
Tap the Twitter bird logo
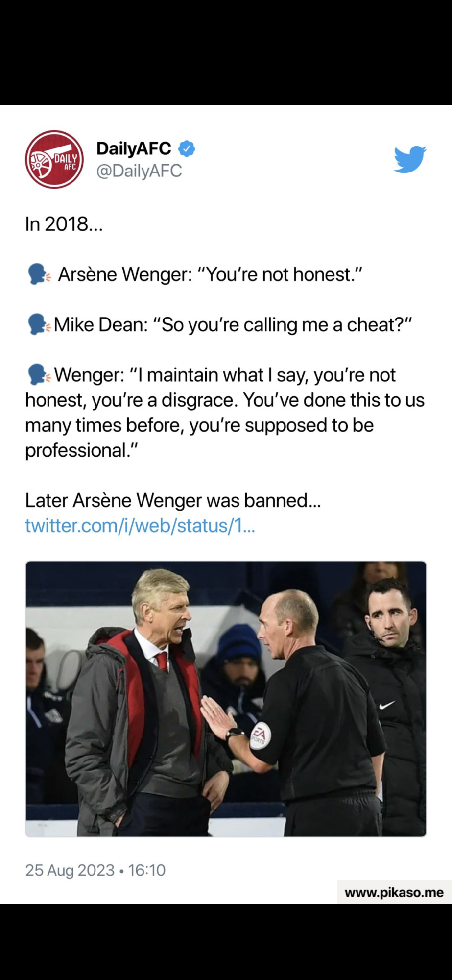tap(410, 159)
